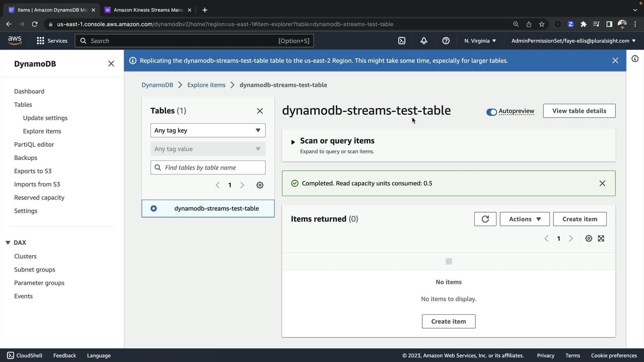The height and width of the screenshot is (362, 644).
Task: Open Tables panel preferences gear icon
Action: 260,185
